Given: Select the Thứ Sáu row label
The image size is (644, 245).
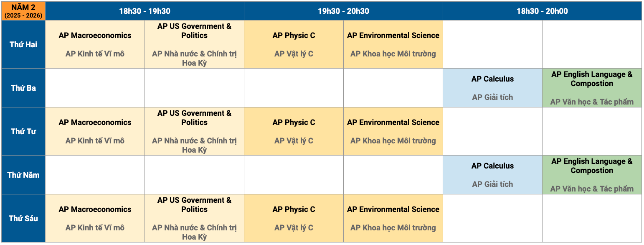Looking at the screenshot, I should [x=23, y=218].
